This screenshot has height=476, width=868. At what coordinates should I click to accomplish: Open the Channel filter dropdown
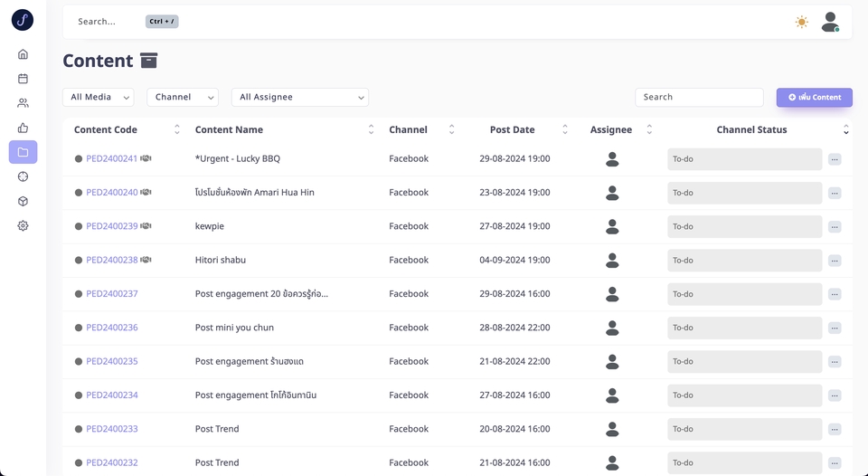[183, 97]
